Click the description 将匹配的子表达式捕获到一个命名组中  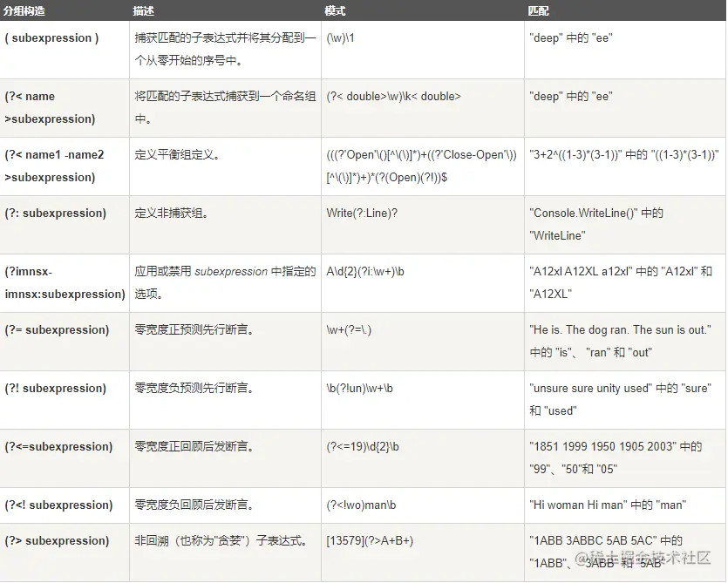coord(225,108)
